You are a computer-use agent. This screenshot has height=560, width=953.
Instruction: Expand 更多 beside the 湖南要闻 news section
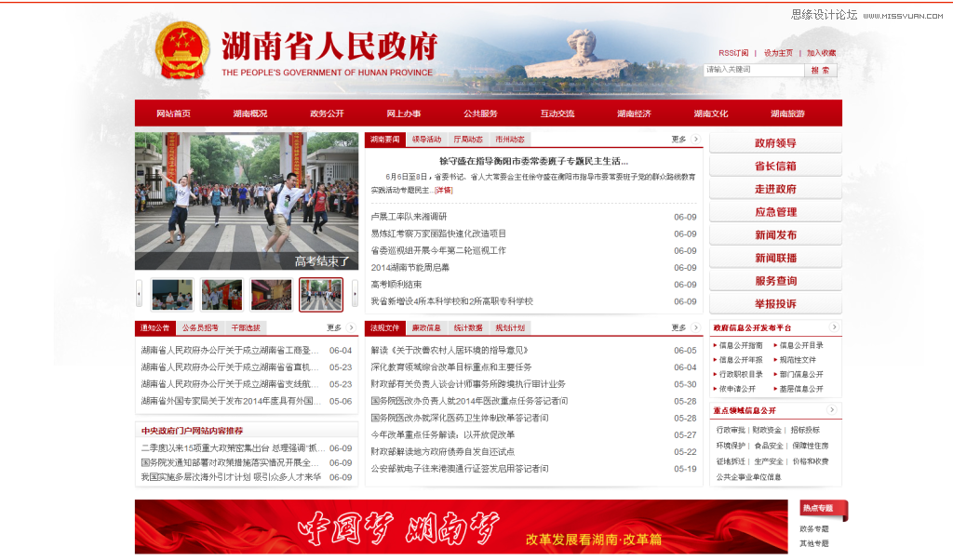(680, 137)
